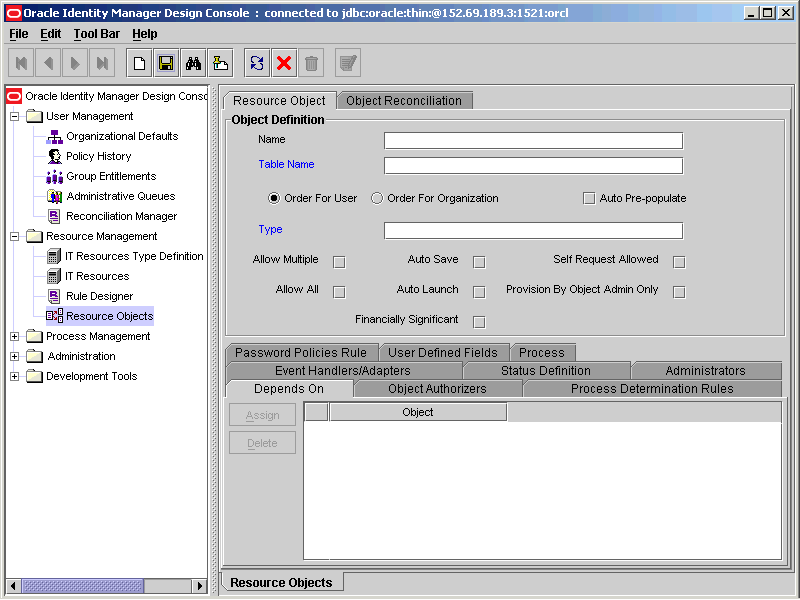Refresh the form with blue arrows icon
Image resolution: width=800 pixels, height=600 pixels.
[257, 63]
